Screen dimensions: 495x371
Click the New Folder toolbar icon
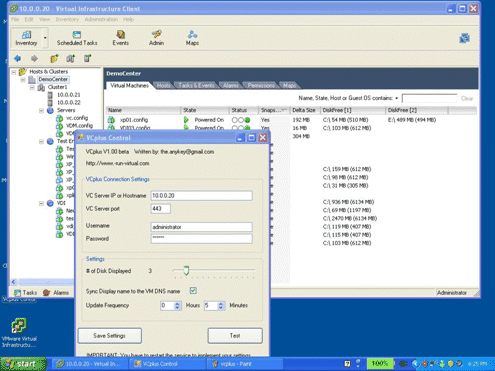pos(54,59)
